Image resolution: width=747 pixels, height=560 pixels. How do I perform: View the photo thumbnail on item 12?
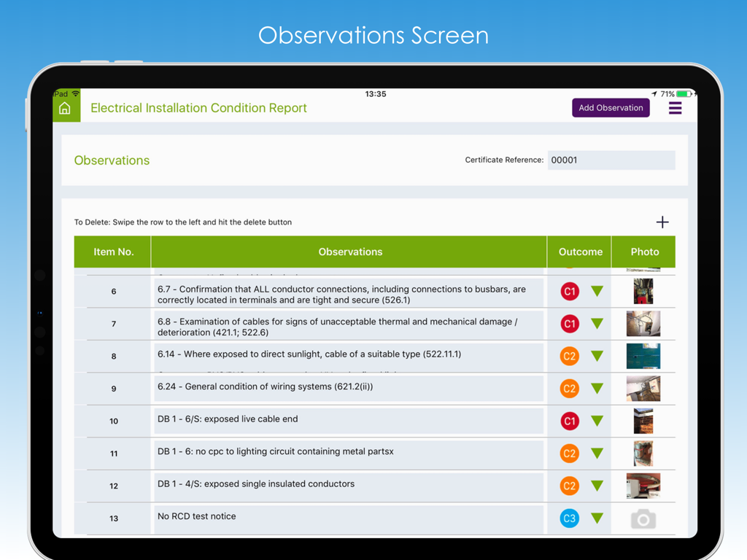(x=643, y=486)
